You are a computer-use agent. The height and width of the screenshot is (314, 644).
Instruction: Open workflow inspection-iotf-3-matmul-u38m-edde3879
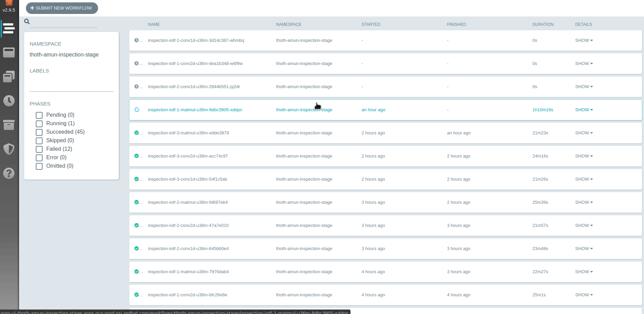188,133
